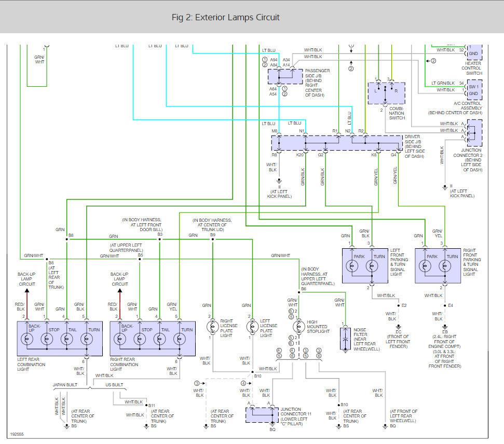504x444 pixels.
Task: Click the 'US BUILT' label
Action: click(x=114, y=384)
